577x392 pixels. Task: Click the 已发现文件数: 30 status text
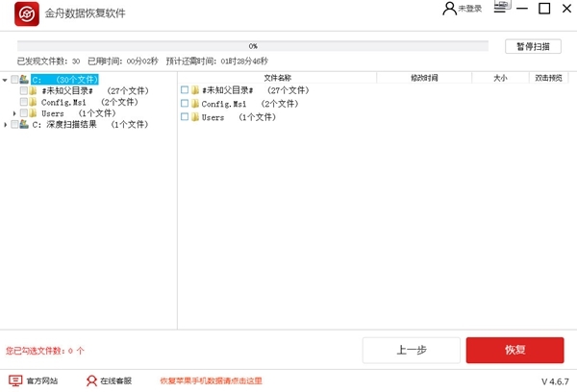[49, 61]
